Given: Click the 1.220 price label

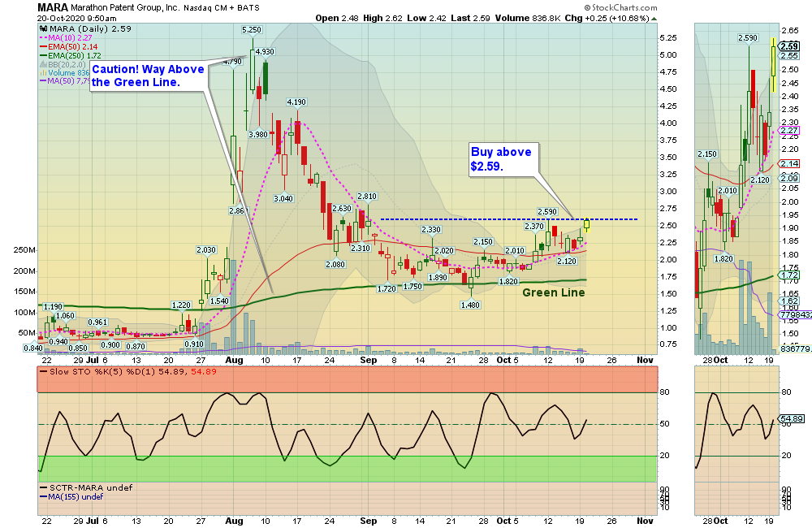Looking at the screenshot, I should click(181, 305).
